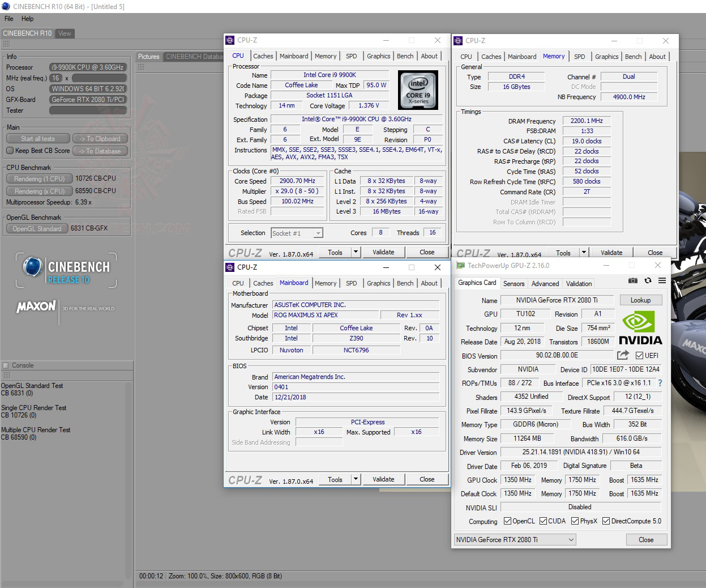The height and width of the screenshot is (588, 706).
Task: Open the Tools dropdown arrow in CPU-Z Mainboard window
Action: click(356, 479)
